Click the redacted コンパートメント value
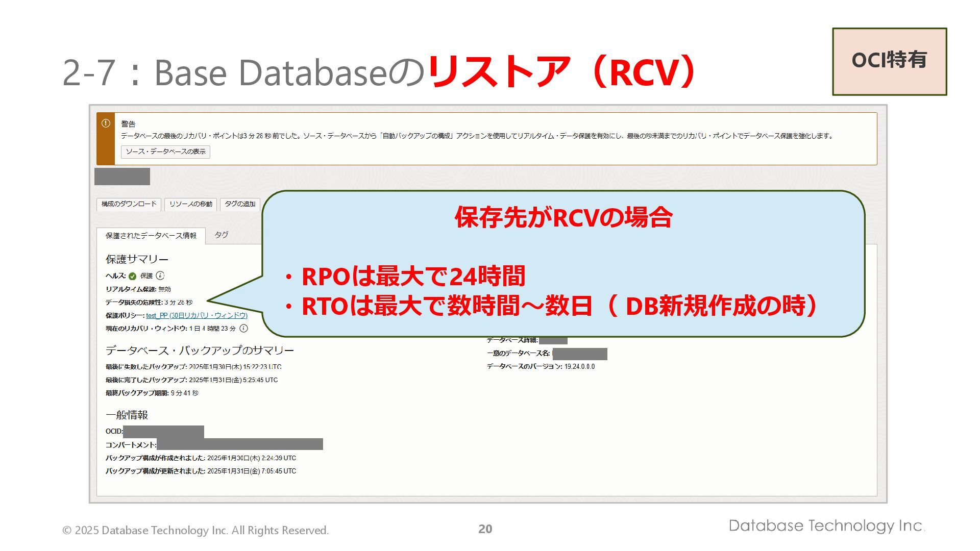Screen dimensions: 980x551 [239, 444]
